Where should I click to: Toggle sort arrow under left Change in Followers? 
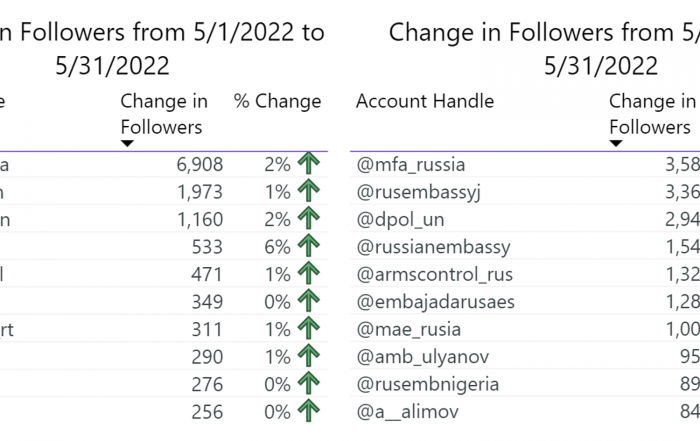127,144
